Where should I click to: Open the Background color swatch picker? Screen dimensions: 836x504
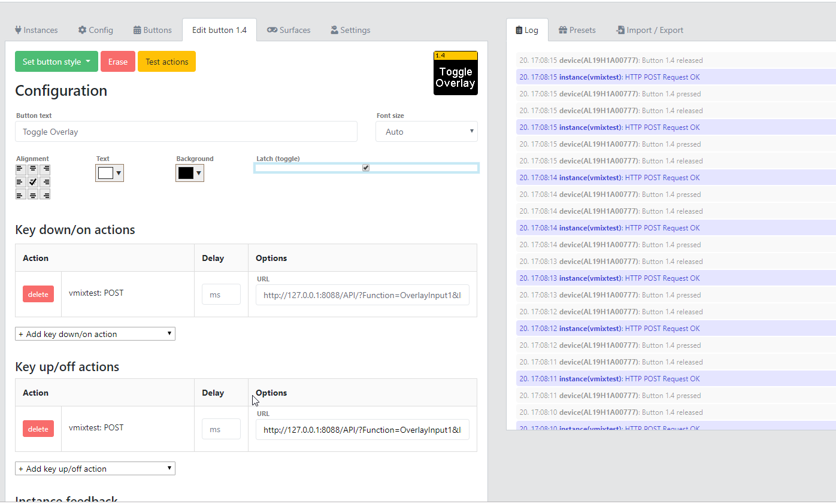pyautogui.click(x=189, y=172)
